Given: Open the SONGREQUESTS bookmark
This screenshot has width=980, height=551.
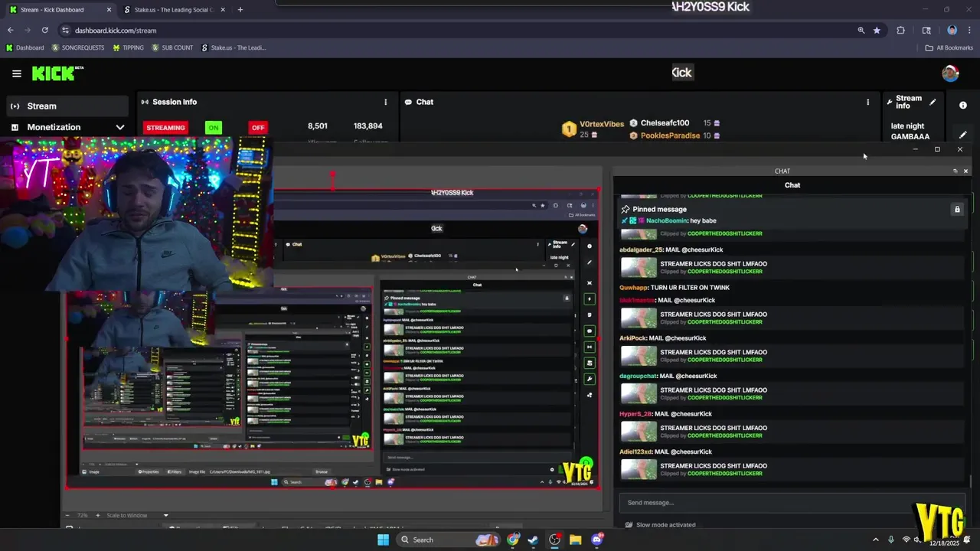Looking at the screenshot, I should [78, 47].
